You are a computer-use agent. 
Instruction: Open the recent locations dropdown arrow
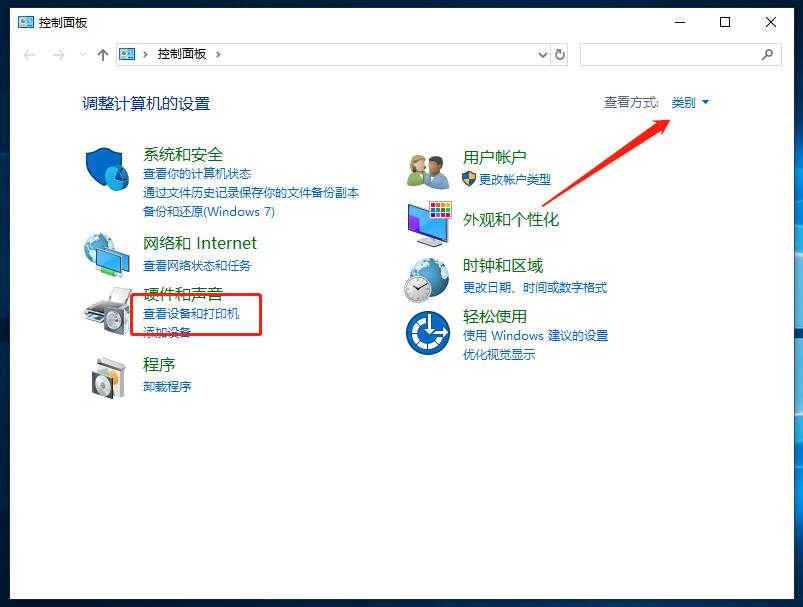82,55
